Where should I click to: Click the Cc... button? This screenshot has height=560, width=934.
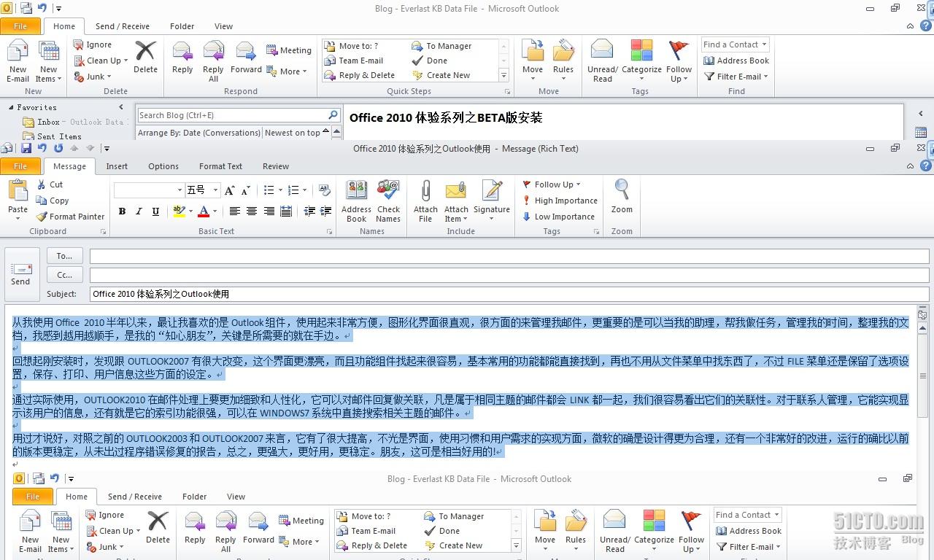[64, 275]
